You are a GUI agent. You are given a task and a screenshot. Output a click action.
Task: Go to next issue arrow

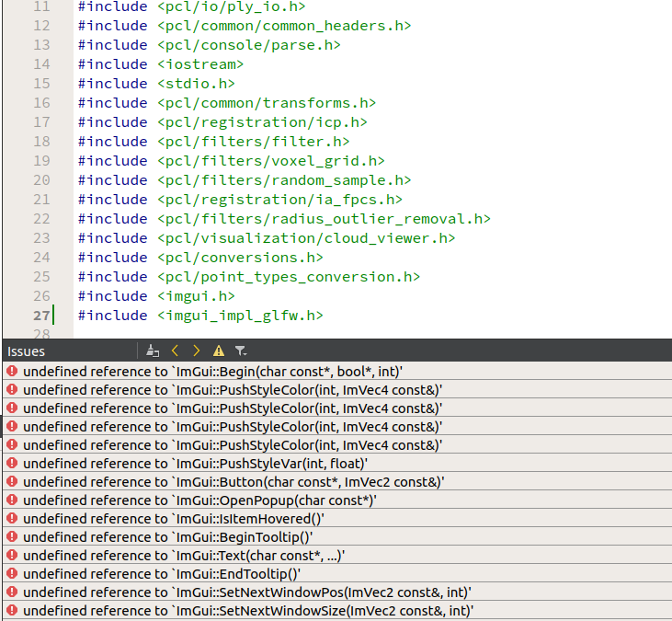[x=197, y=351]
